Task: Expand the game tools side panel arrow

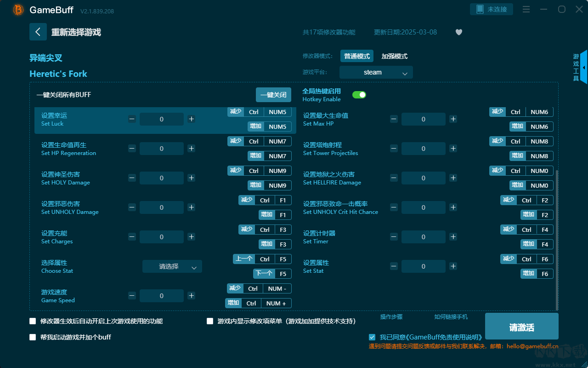Action: click(x=584, y=67)
